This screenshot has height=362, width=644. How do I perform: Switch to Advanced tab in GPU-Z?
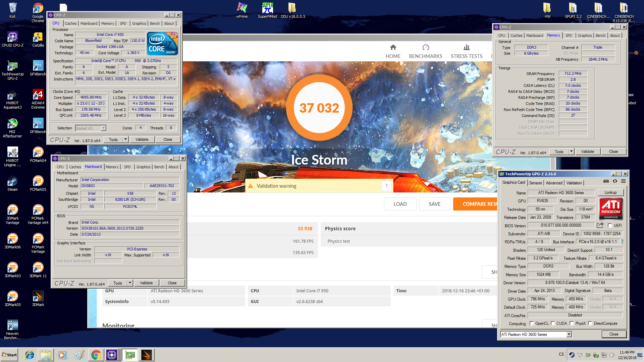554,183
